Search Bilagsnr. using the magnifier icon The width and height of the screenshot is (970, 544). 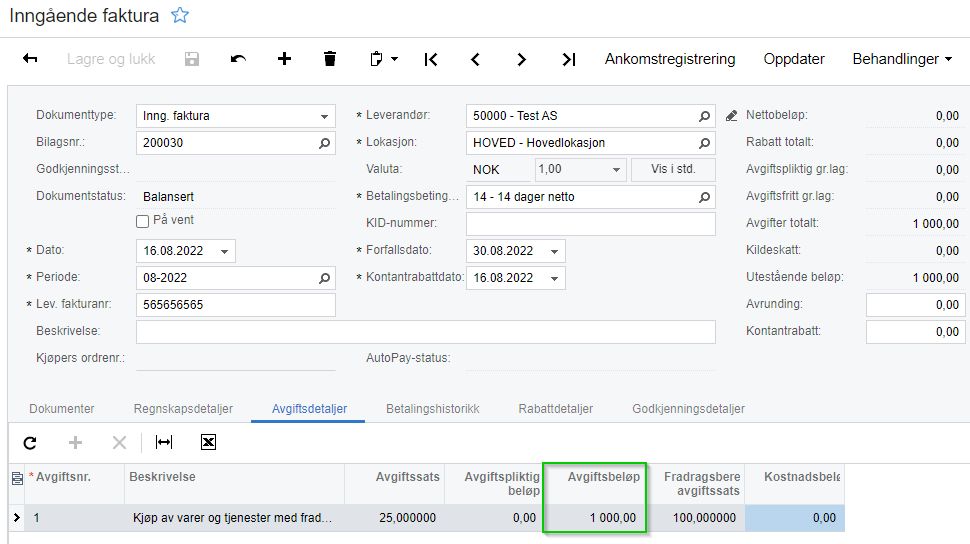pyautogui.click(x=324, y=143)
